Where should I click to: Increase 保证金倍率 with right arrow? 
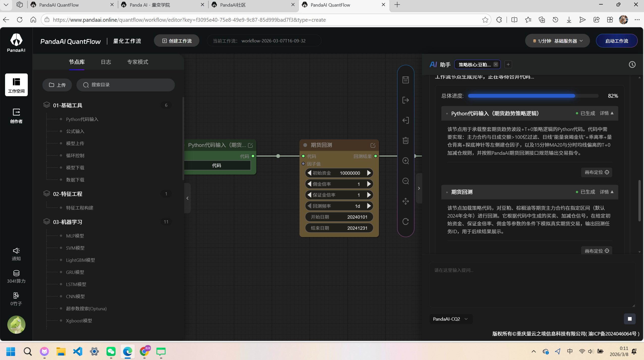[369, 195]
